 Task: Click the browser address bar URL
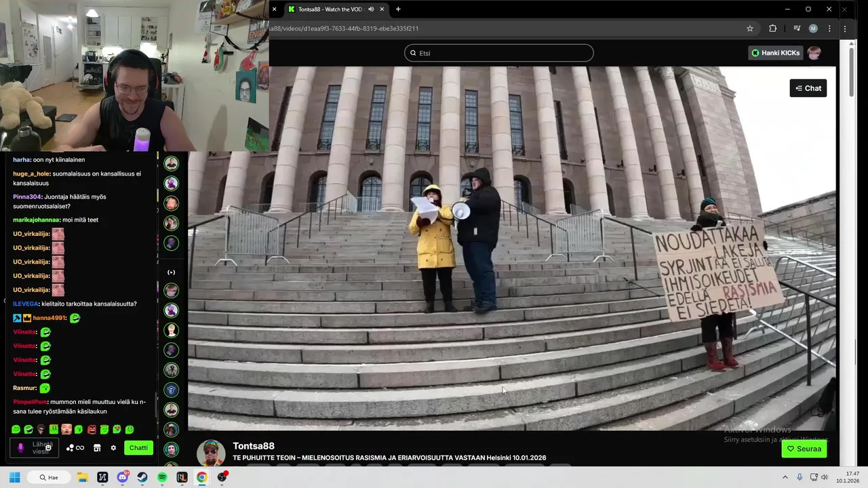click(x=344, y=28)
